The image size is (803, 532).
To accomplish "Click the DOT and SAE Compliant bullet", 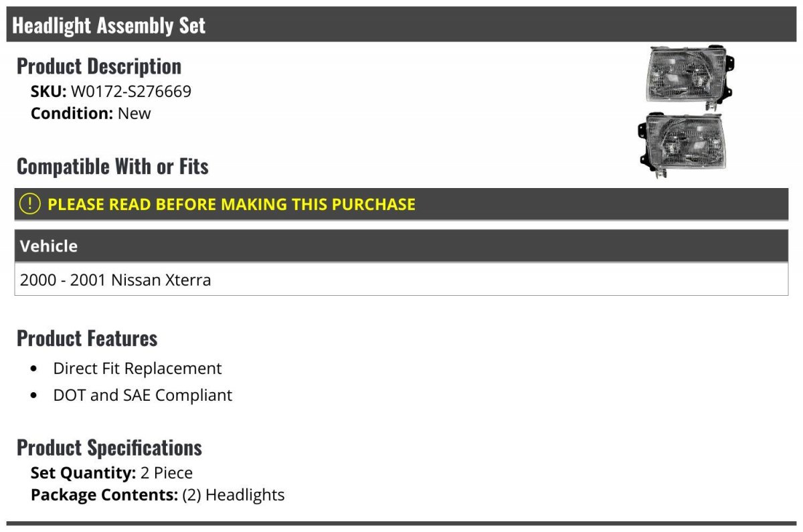I will pos(143,395).
